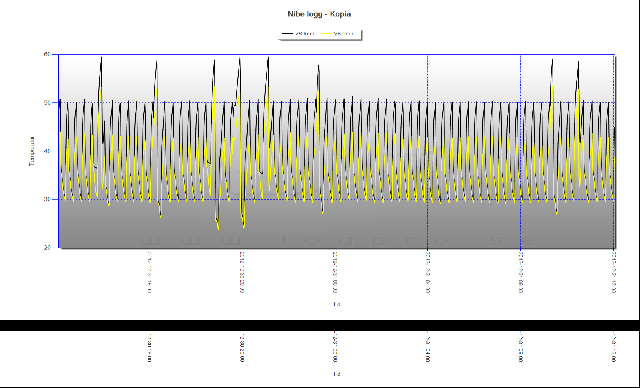Select the yellow series legend label
Screen dimensions: 640x388
click(x=344, y=34)
